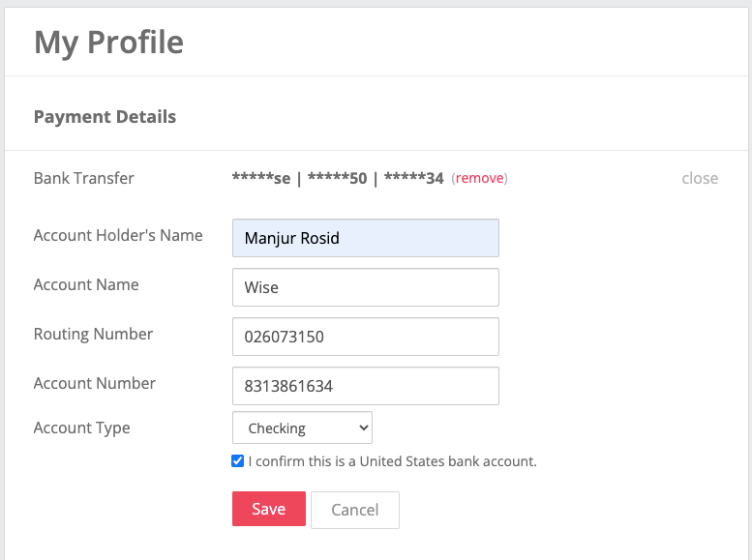
Task: Focus the Account Holder's Name field
Action: tap(365, 238)
